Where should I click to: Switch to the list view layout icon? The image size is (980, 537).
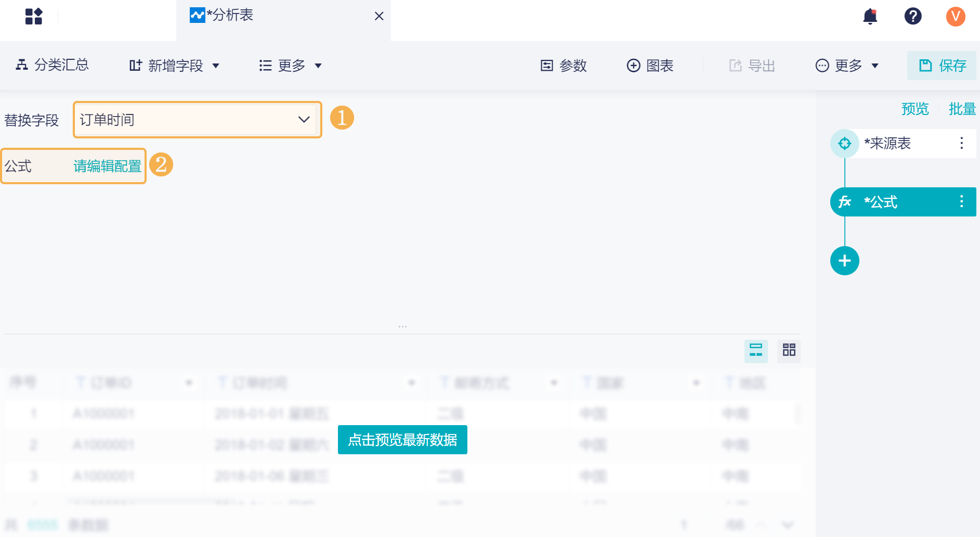pyautogui.click(x=756, y=350)
